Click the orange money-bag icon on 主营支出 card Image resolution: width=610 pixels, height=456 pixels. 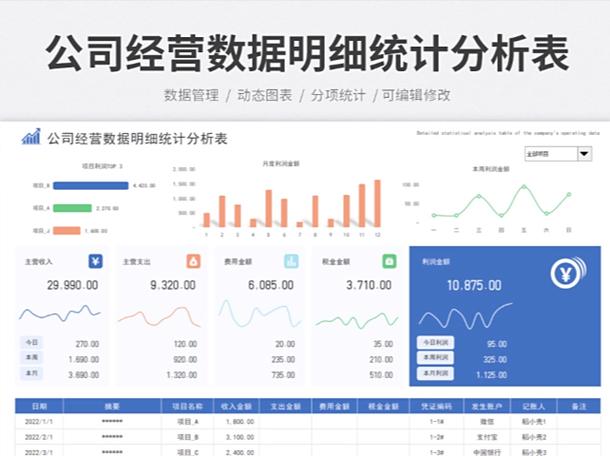tap(193, 261)
